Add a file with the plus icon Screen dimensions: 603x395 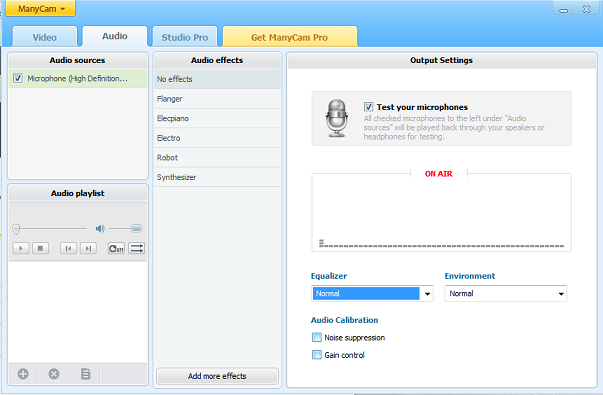(x=23, y=374)
